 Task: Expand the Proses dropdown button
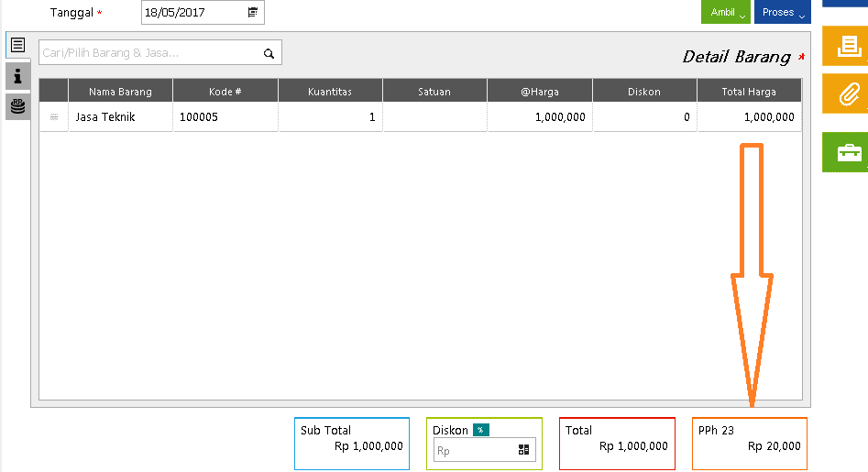(x=782, y=13)
